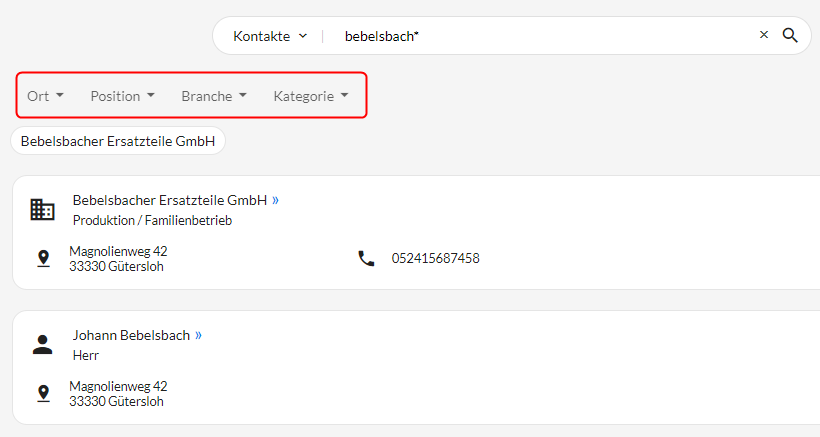Open the Bebelsbacher Ersatzteile GmbH contact title
This screenshot has width=820, height=437.
click(170, 200)
